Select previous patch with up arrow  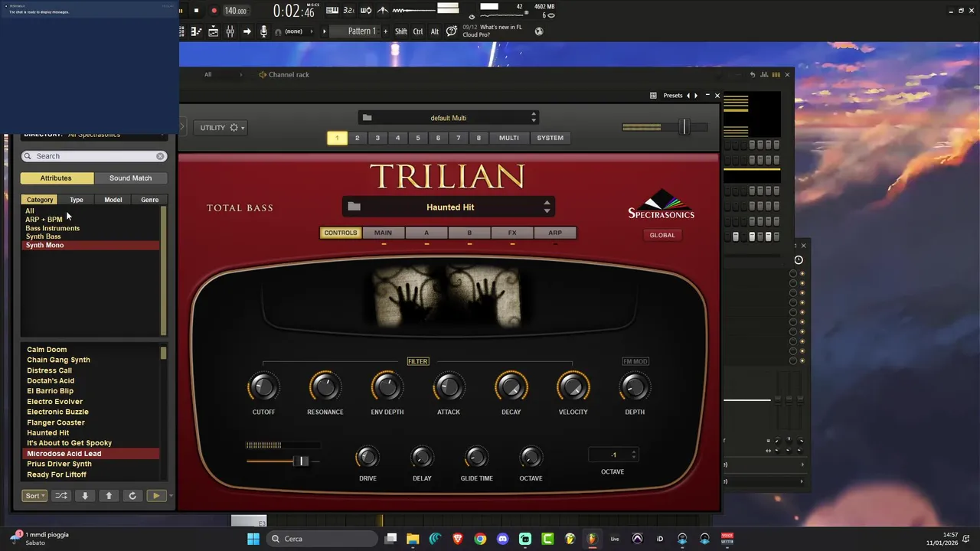click(109, 495)
